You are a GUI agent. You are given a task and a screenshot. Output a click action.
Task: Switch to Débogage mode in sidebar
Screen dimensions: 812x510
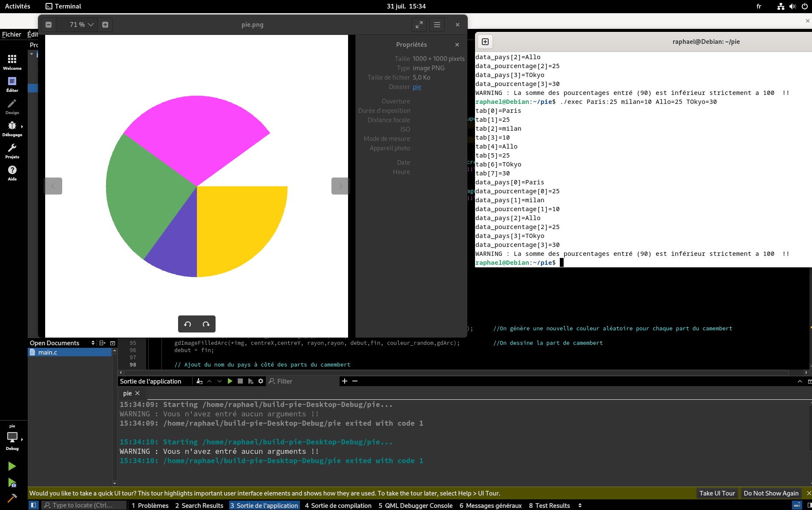[x=12, y=129]
